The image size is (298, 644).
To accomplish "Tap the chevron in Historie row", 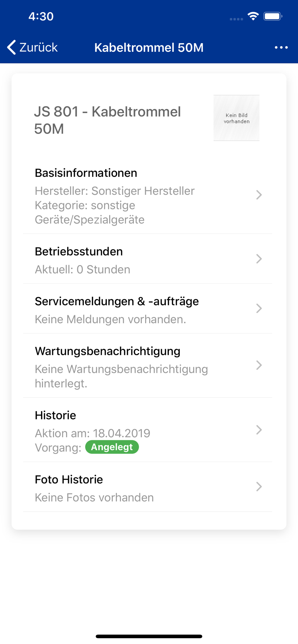I will (x=259, y=430).
